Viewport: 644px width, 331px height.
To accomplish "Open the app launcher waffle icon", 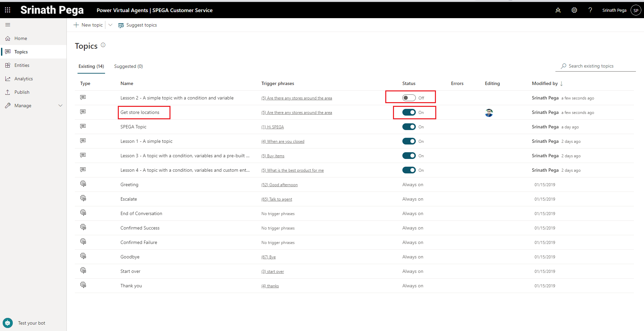I will click(x=7, y=10).
